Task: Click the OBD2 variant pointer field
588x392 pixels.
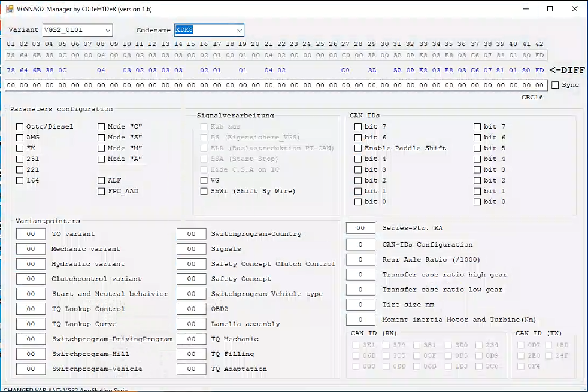Action: pyautogui.click(x=192, y=309)
